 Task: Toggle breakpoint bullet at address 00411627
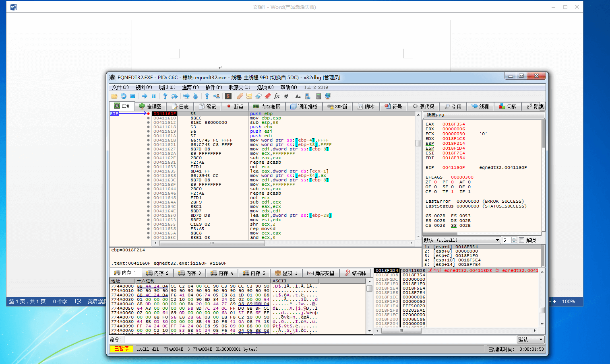pos(148,149)
